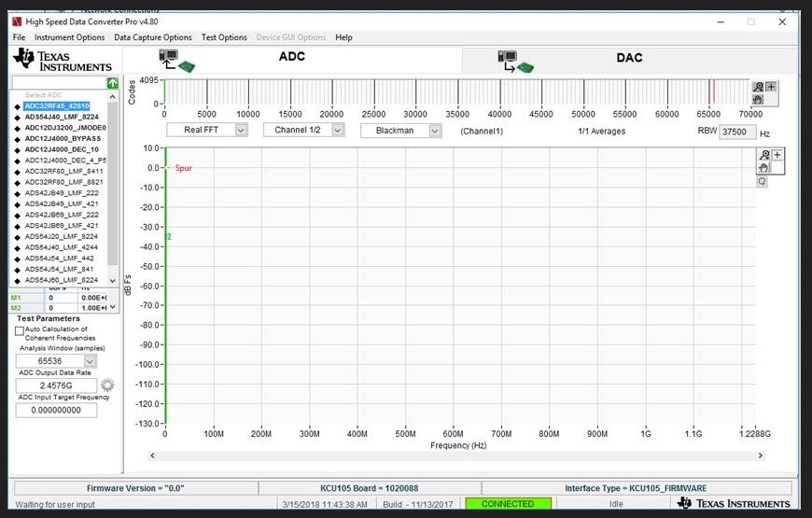Select ADC12J4000_DEC_4_P5 in the ADC list
Viewport: 812px width, 518px height.
(x=65, y=160)
